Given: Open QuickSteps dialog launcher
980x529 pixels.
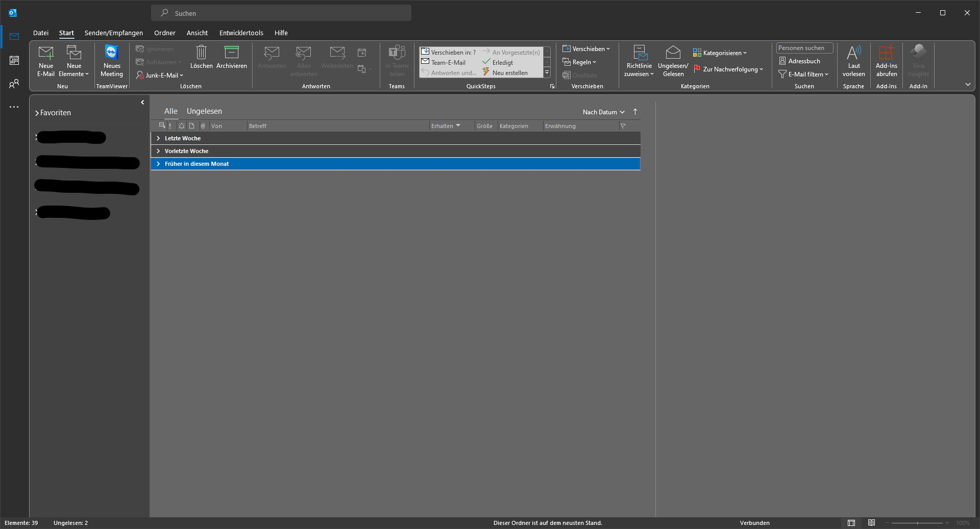Looking at the screenshot, I should 552,87.
